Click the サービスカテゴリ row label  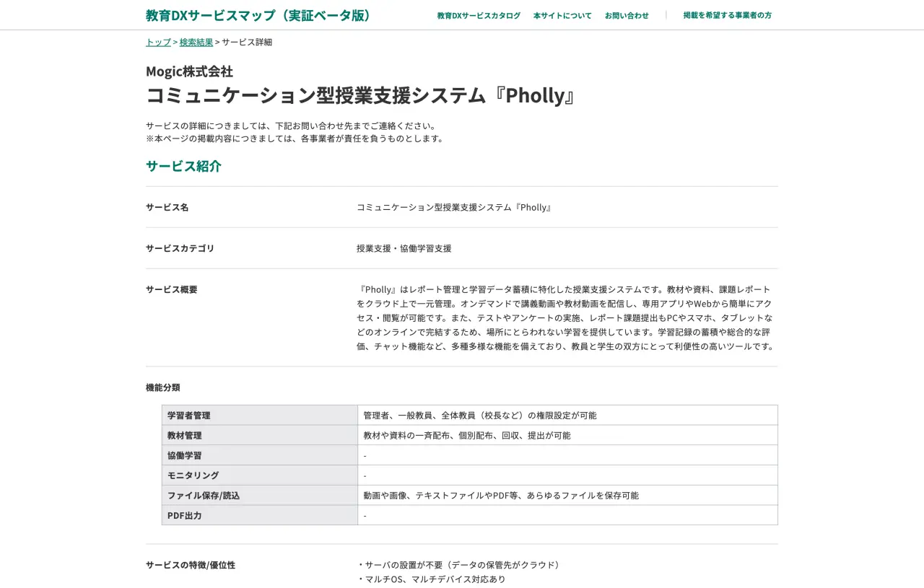coord(180,248)
